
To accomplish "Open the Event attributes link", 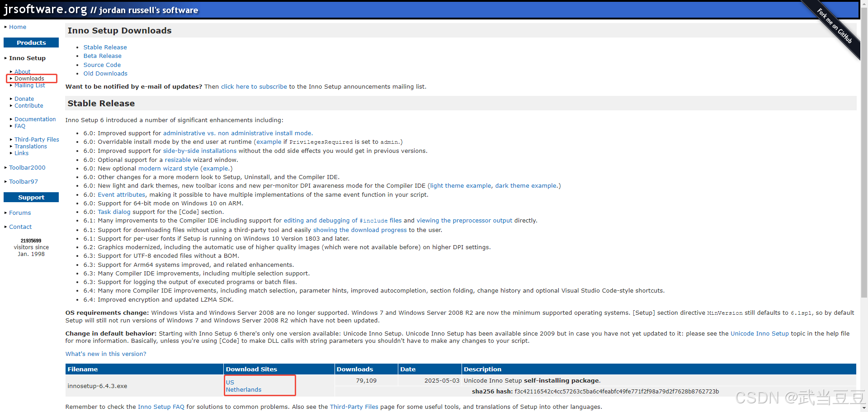I will tap(122, 195).
